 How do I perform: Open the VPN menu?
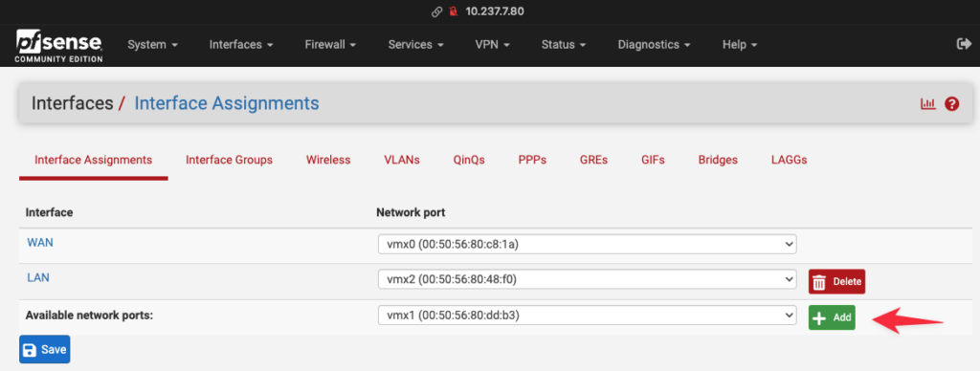tap(493, 45)
